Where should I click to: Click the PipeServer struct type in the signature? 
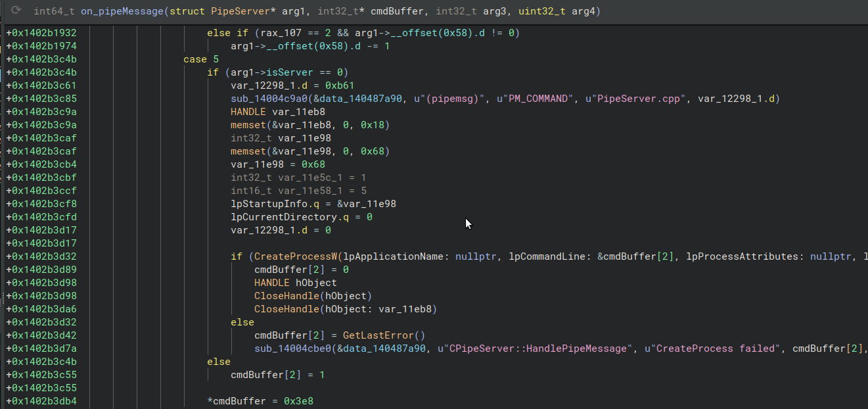pyautogui.click(x=236, y=11)
